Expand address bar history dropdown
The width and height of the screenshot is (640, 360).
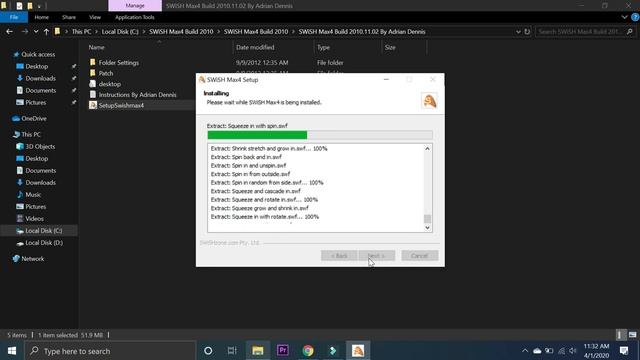[x=518, y=31]
